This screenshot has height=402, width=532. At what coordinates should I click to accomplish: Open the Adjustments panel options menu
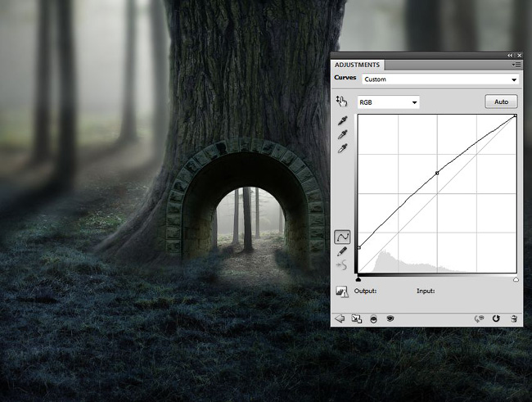[x=516, y=65]
